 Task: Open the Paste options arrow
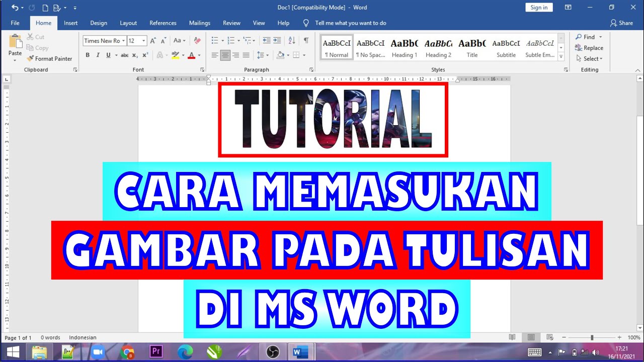(15, 60)
